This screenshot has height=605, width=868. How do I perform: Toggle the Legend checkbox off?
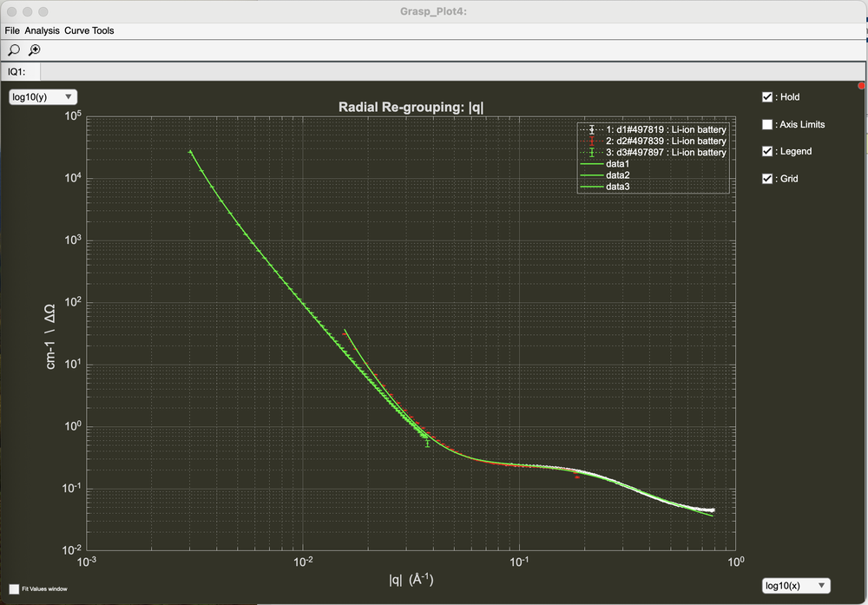click(x=767, y=151)
